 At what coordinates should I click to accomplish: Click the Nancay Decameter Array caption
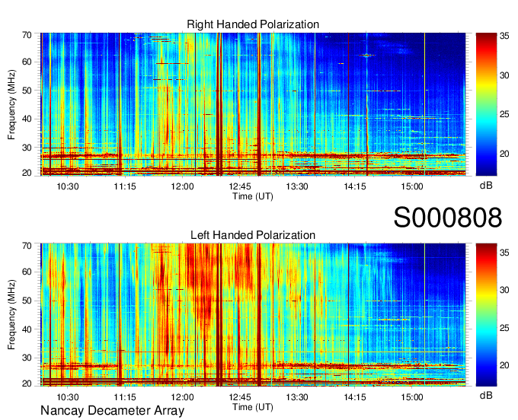[112, 411]
